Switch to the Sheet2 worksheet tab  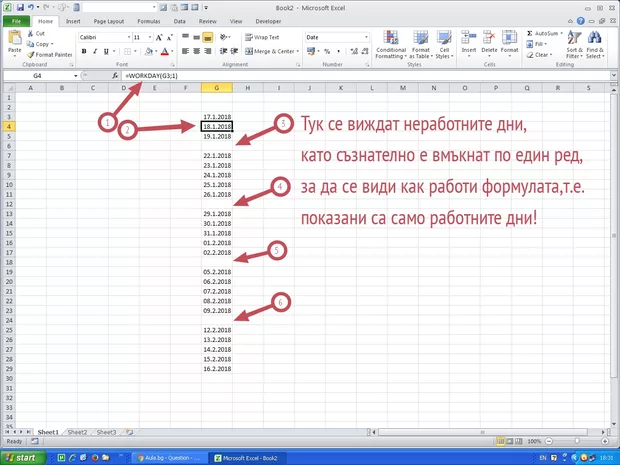(77, 432)
